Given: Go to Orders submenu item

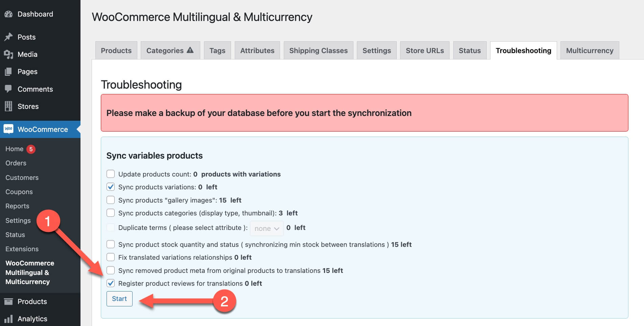Looking at the screenshot, I should (x=16, y=163).
